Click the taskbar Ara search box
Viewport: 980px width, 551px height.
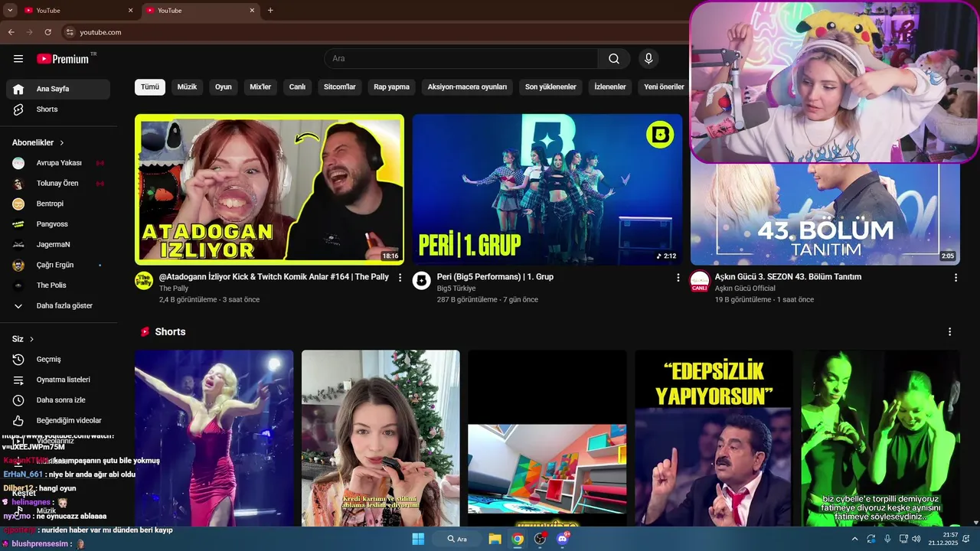(x=457, y=539)
